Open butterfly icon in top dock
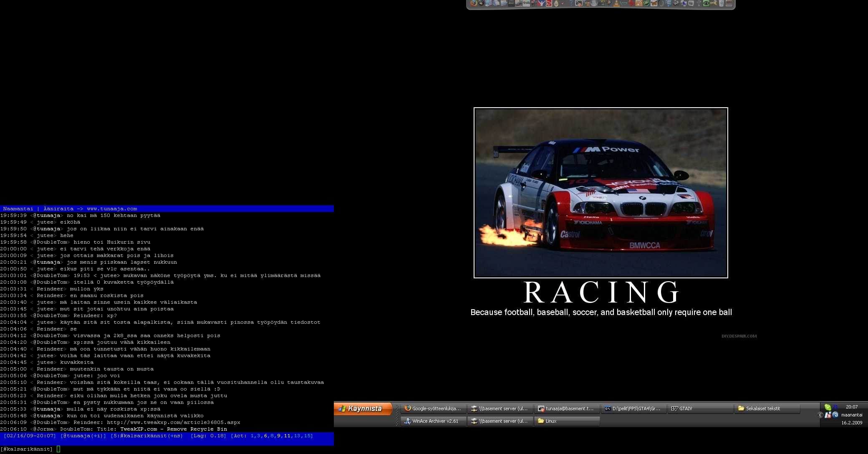Screen dimensions: 868x454 point(654,3)
